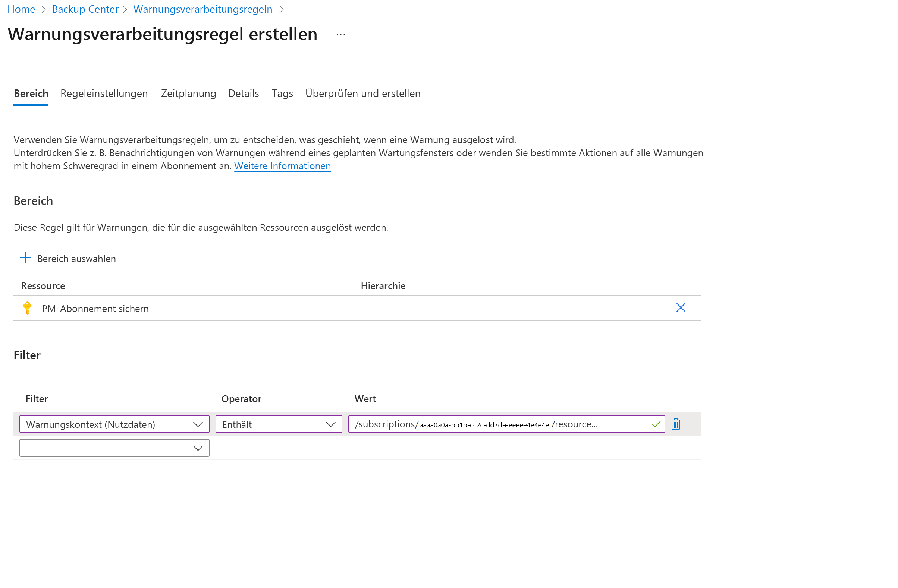
Task: Open the ellipsis menu next to the page title
Action: click(341, 34)
